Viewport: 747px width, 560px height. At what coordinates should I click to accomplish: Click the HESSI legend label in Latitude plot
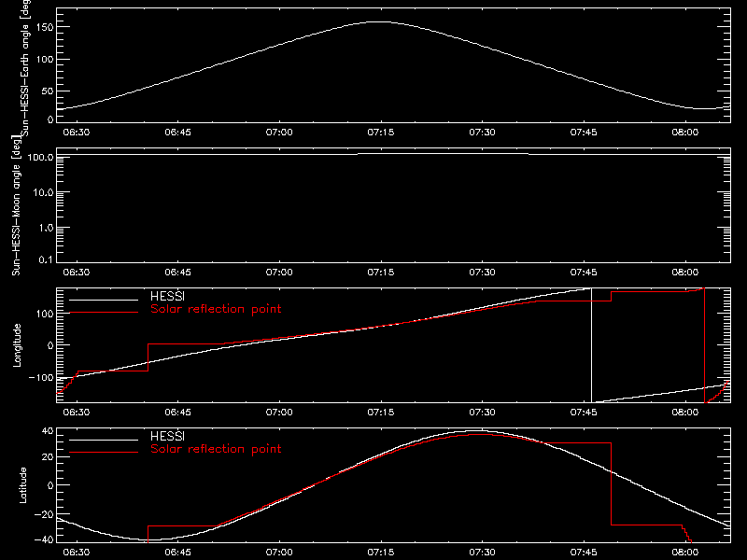click(x=167, y=436)
